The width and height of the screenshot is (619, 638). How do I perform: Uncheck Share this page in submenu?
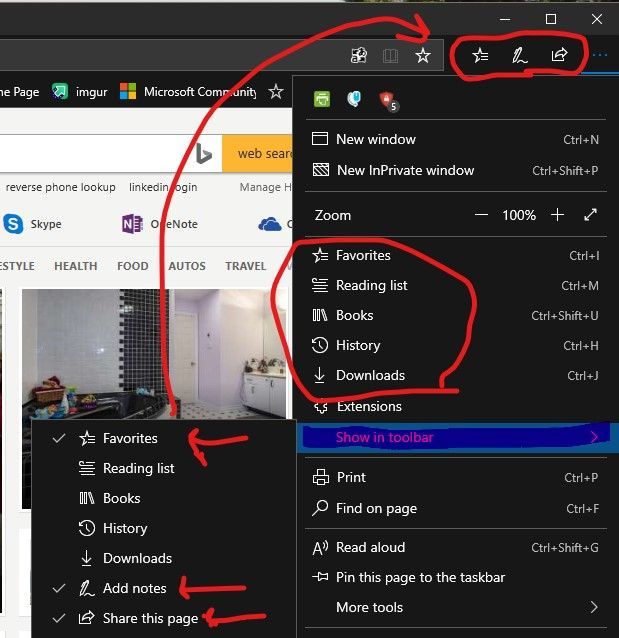(164, 618)
